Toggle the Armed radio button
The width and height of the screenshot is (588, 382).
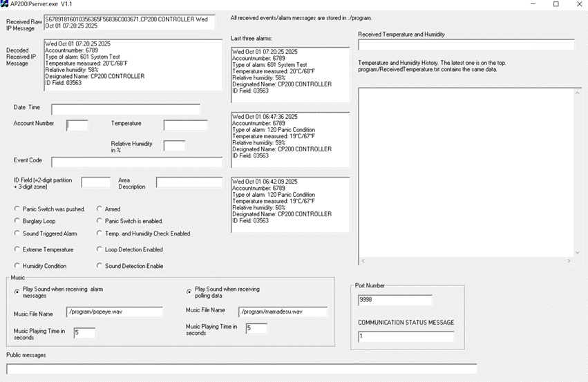point(99,209)
